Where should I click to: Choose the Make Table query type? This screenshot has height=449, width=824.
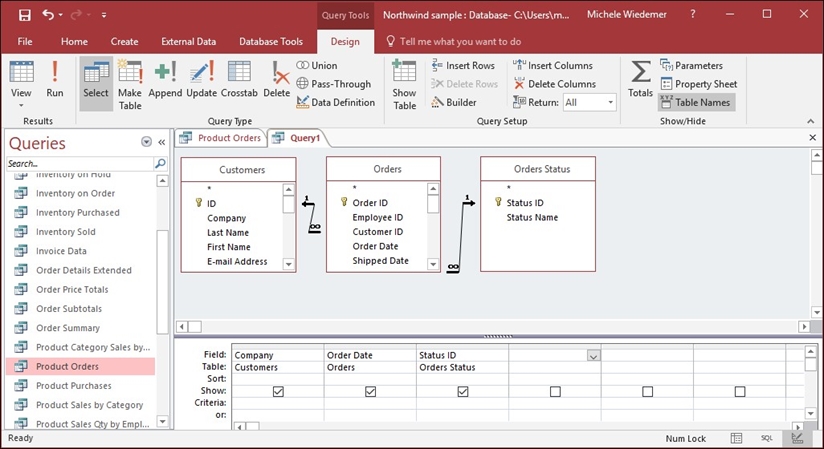(x=130, y=84)
